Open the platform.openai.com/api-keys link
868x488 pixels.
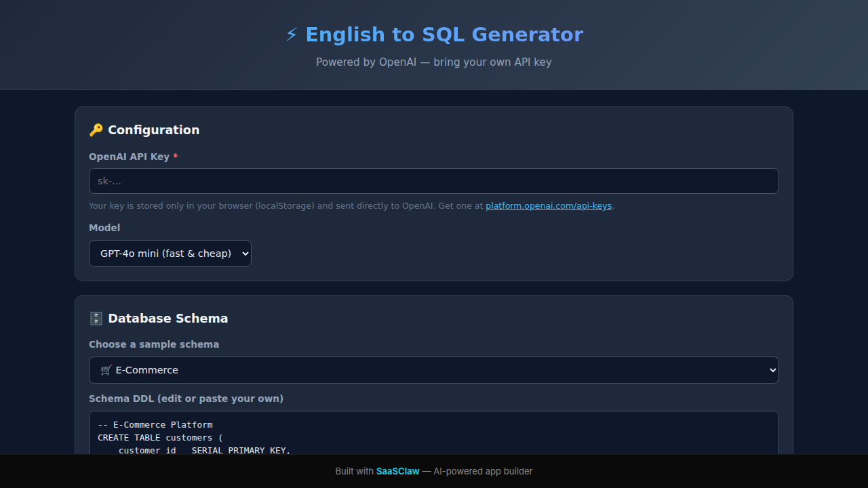pyautogui.click(x=549, y=206)
